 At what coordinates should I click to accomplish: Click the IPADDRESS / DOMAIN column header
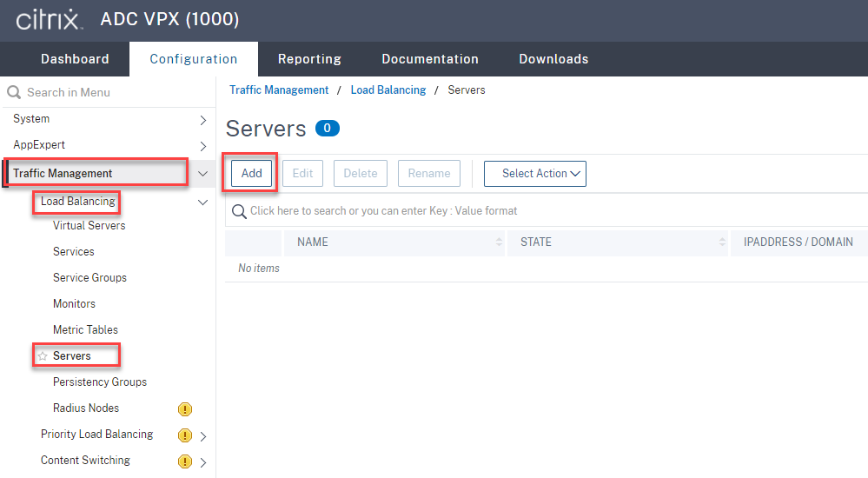tap(798, 242)
